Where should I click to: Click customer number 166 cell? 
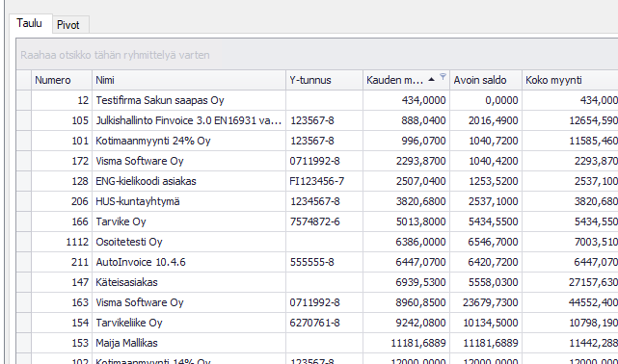[x=62, y=221]
